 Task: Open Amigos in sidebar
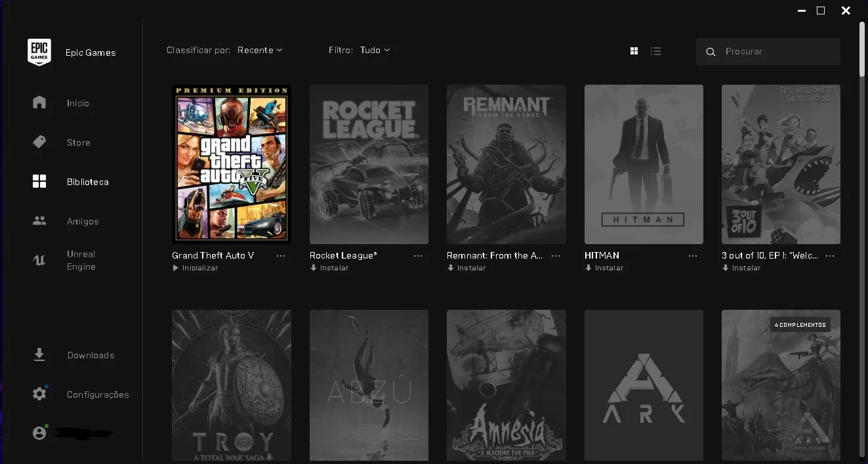point(83,221)
